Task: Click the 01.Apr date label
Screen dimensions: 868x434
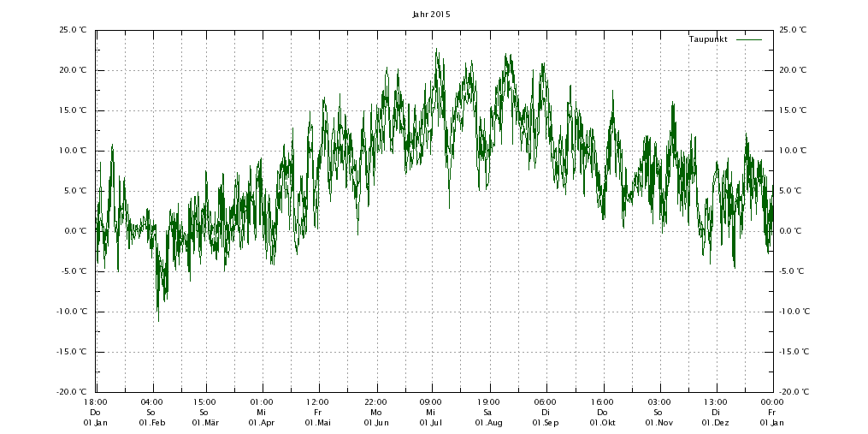Action: [x=262, y=423]
